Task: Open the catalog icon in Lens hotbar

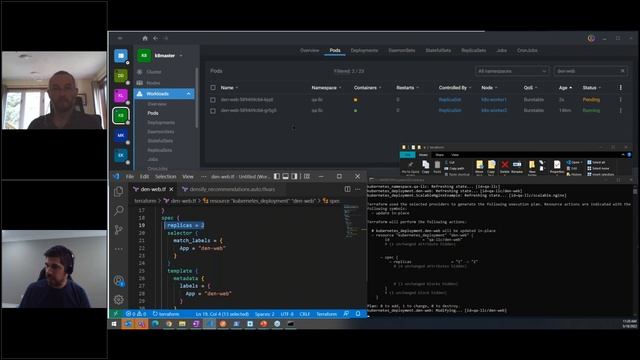Action: [x=121, y=56]
